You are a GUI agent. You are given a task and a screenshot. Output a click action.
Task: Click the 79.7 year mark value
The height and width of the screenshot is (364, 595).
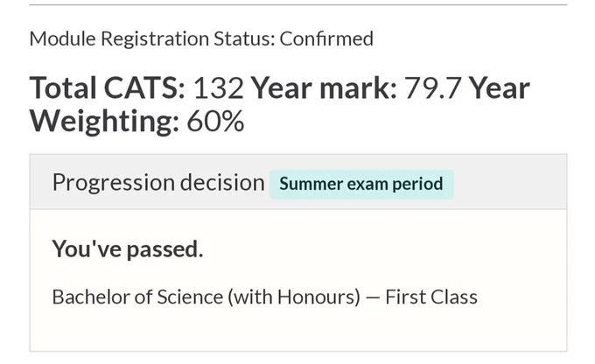(x=432, y=88)
